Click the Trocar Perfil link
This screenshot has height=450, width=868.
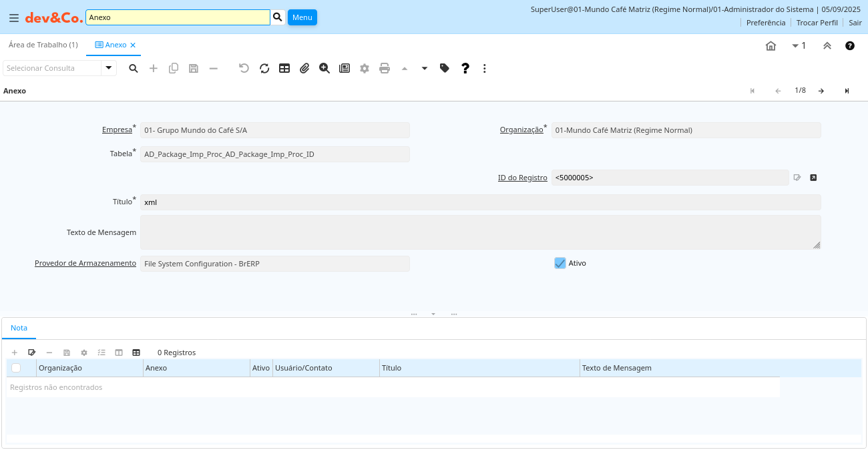817,23
